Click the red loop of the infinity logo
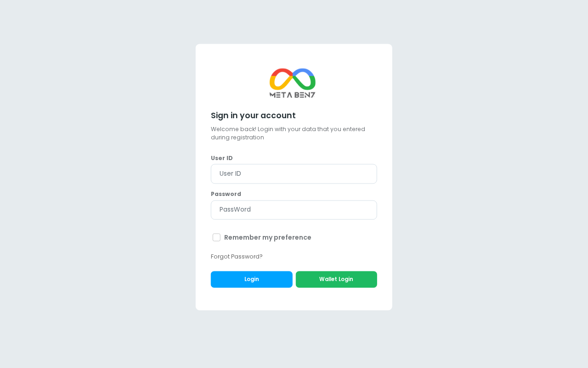This screenshot has width=588, height=368. 281,71
